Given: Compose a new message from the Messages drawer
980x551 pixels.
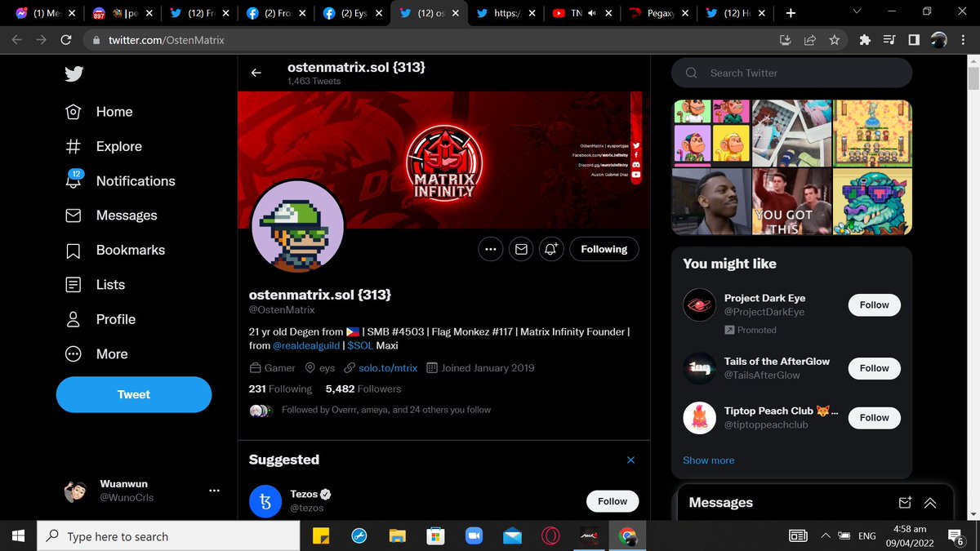Looking at the screenshot, I should (x=905, y=503).
